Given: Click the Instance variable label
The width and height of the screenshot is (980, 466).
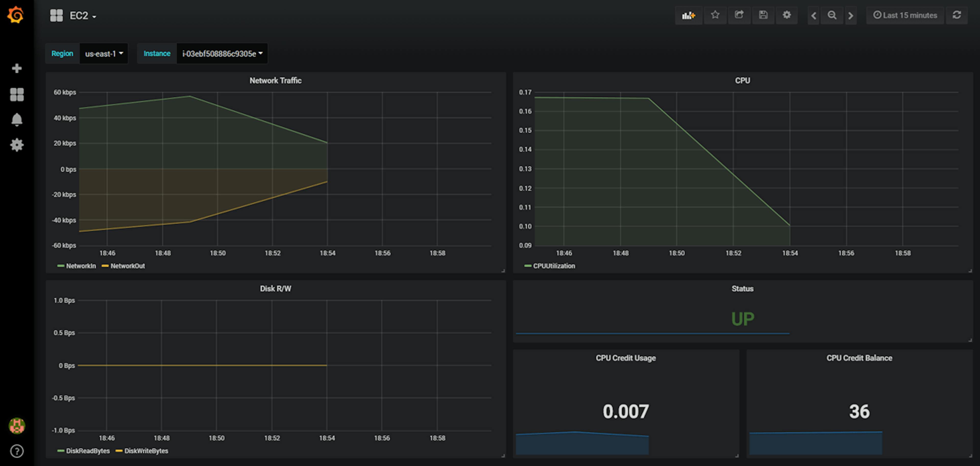Looking at the screenshot, I should point(157,54).
